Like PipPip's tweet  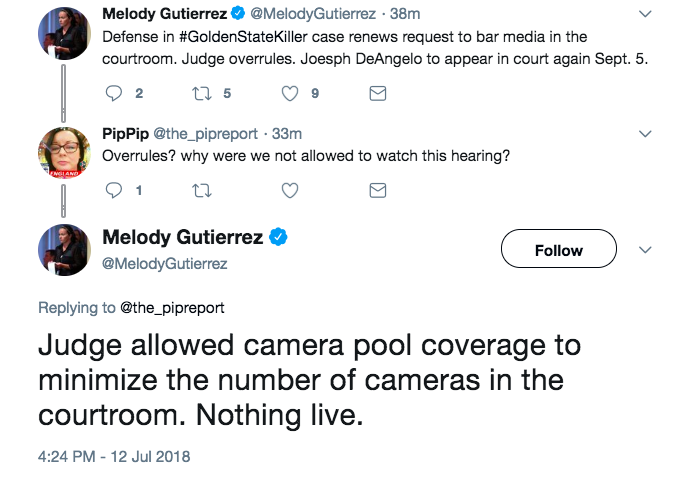point(290,190)
